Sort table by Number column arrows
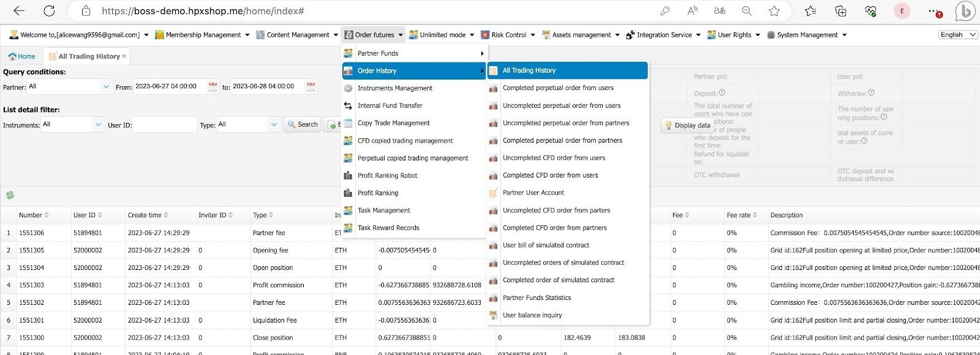Image resolution: width=980 pixels, height=355 pixels. (47, 215)
